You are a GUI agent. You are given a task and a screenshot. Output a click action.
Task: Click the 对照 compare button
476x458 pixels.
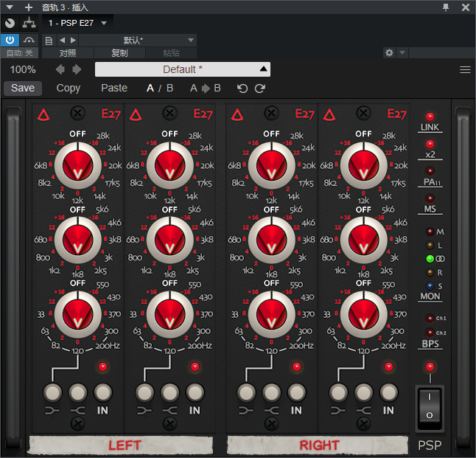coord(68,53)
